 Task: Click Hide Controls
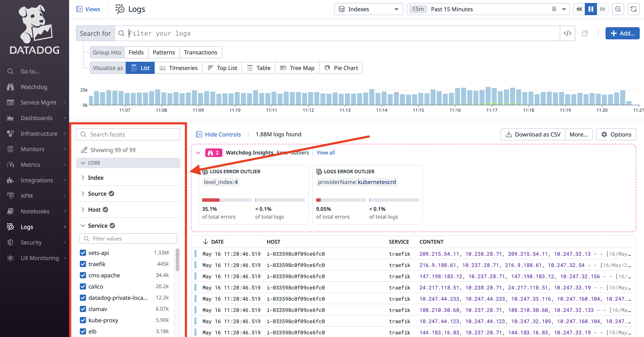pyautogui.click(x=218, y=135)
